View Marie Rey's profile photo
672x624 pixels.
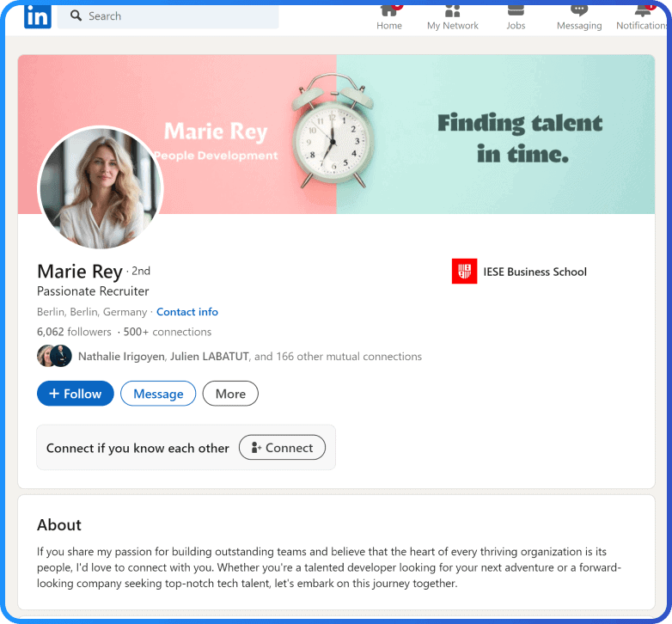[101, 188]
